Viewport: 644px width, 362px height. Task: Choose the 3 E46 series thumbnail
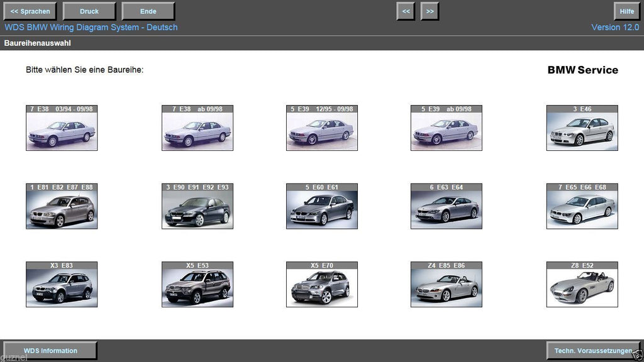582,128
